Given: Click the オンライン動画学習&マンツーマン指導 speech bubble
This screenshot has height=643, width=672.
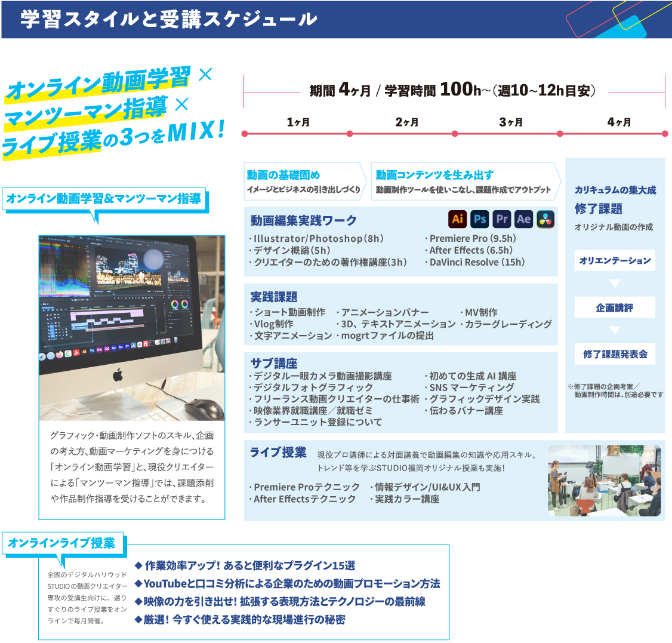Looking at the screenshot, I should pyautogui.click(x=104, y=199).
